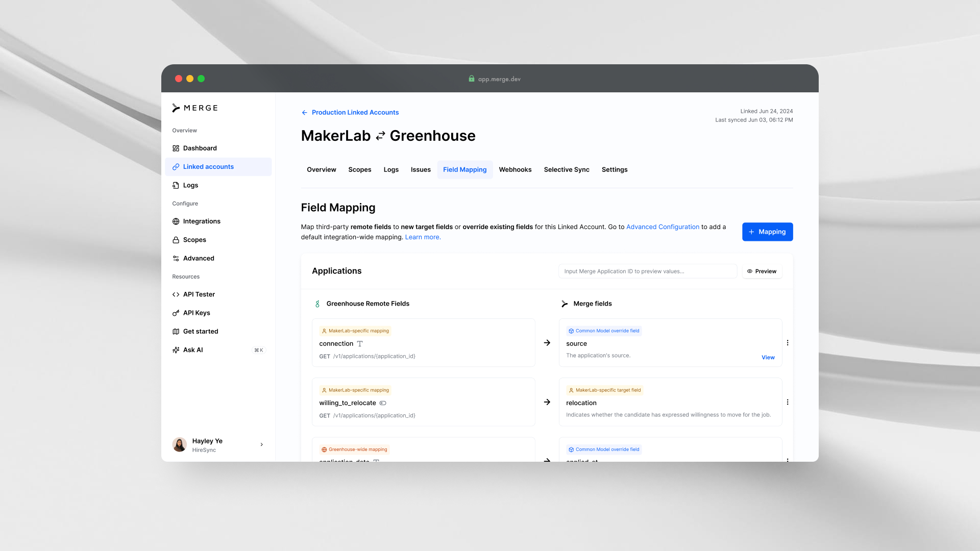Viewport: 980px width, 551px height.
Task: Focus the Merge Application ID input field
Action: tap(648, 271)
